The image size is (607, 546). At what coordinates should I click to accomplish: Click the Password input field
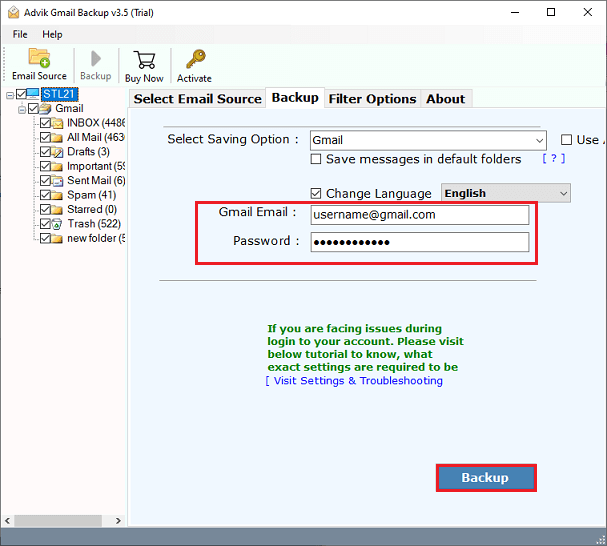coord(420,242)
